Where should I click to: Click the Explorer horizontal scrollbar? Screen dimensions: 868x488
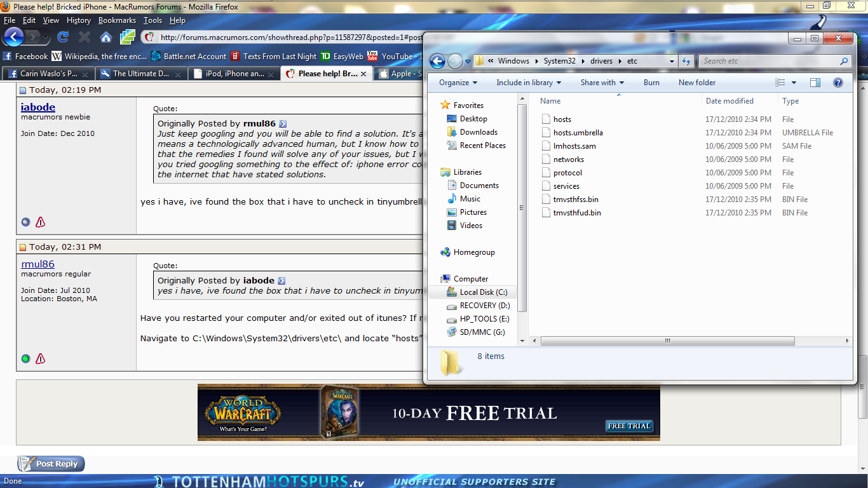667,341
